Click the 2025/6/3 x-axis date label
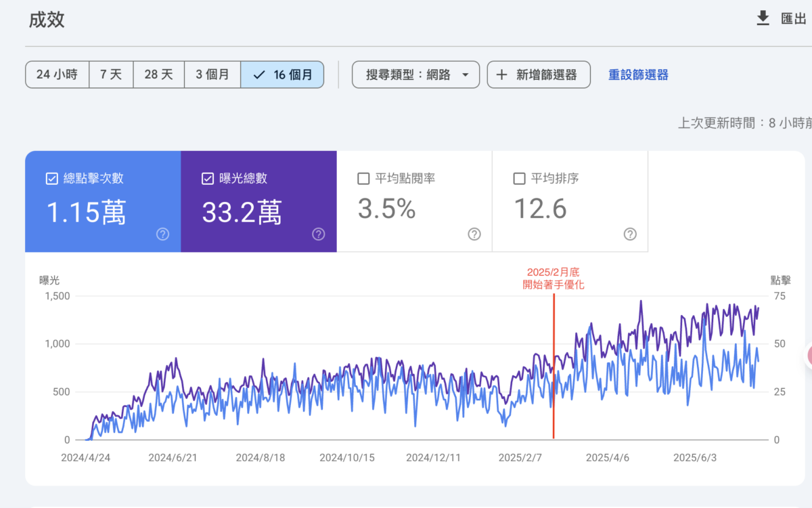Screen dimensions: 812x508 tap(695, 458)
